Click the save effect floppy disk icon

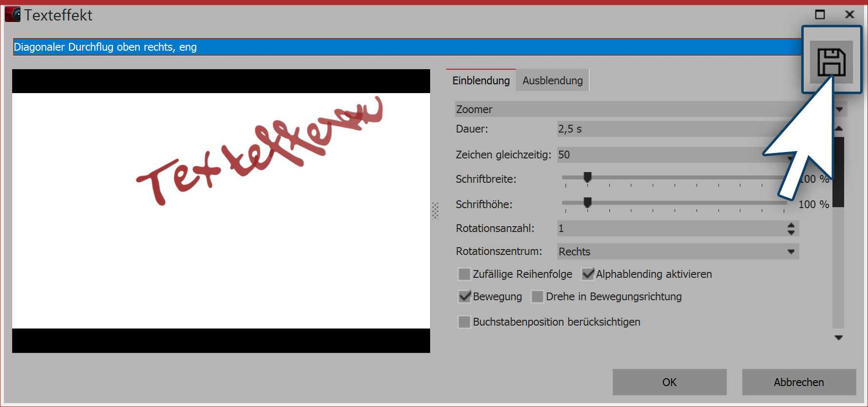coord(831,62)
